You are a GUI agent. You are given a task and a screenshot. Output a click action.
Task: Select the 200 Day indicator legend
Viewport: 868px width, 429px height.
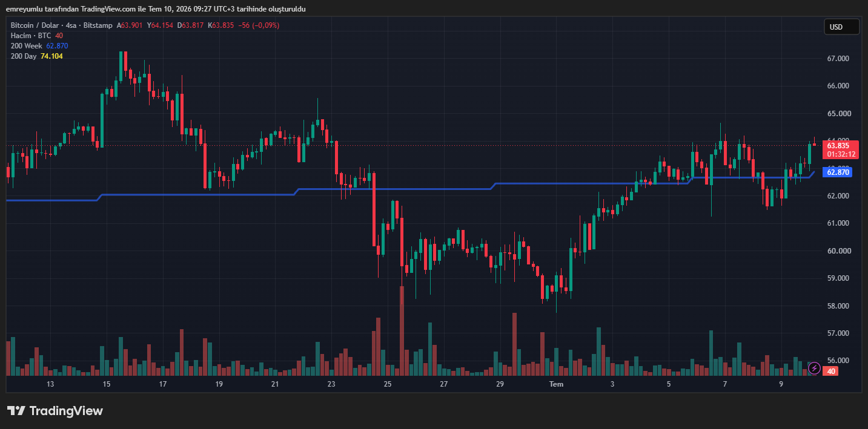point(24,56)
